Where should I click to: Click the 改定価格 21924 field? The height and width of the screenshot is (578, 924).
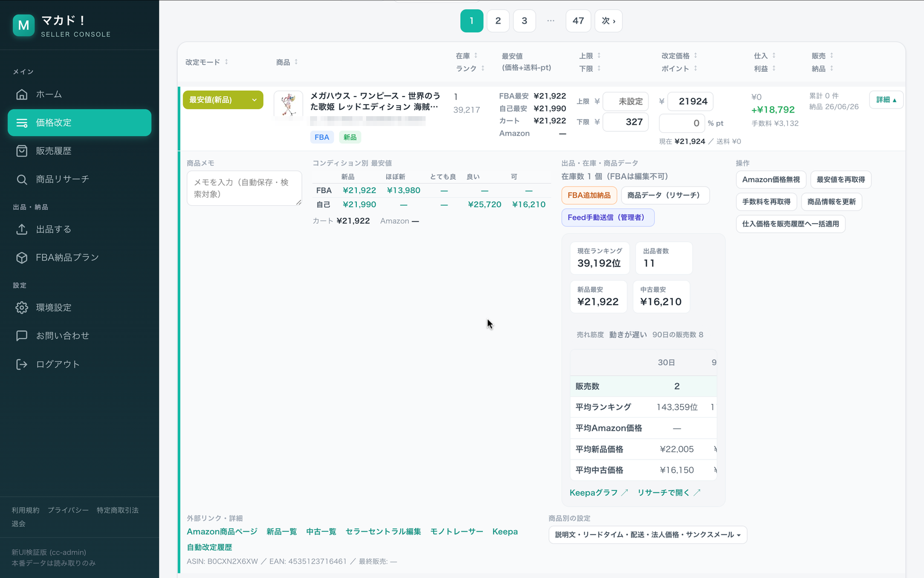(x=690, y=102)
